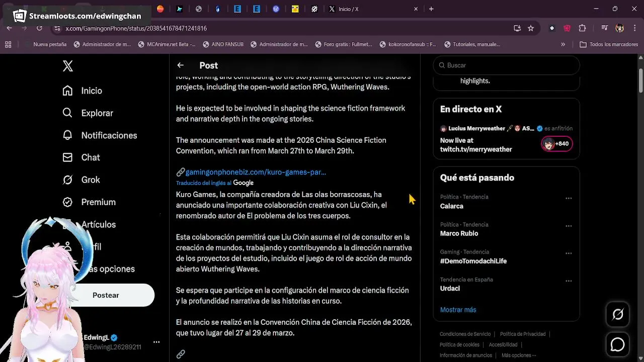Open the apps grid in bookmarks bar

8,44
